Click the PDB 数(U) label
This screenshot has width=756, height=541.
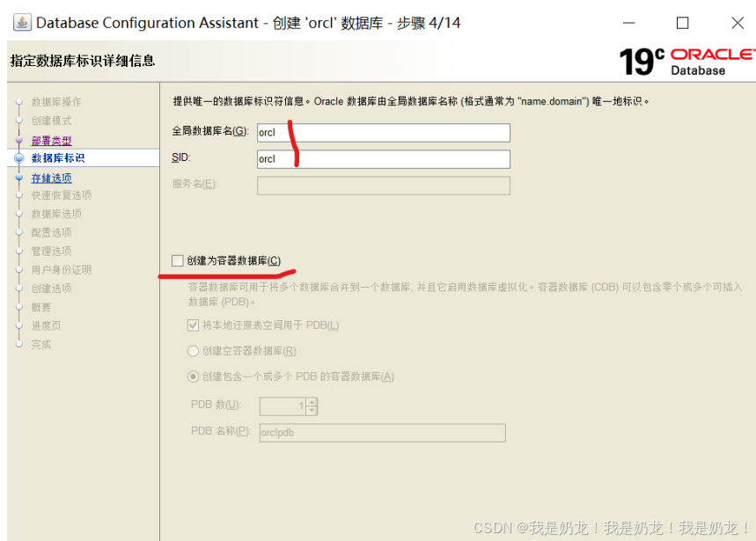click(x=216, y=405)
